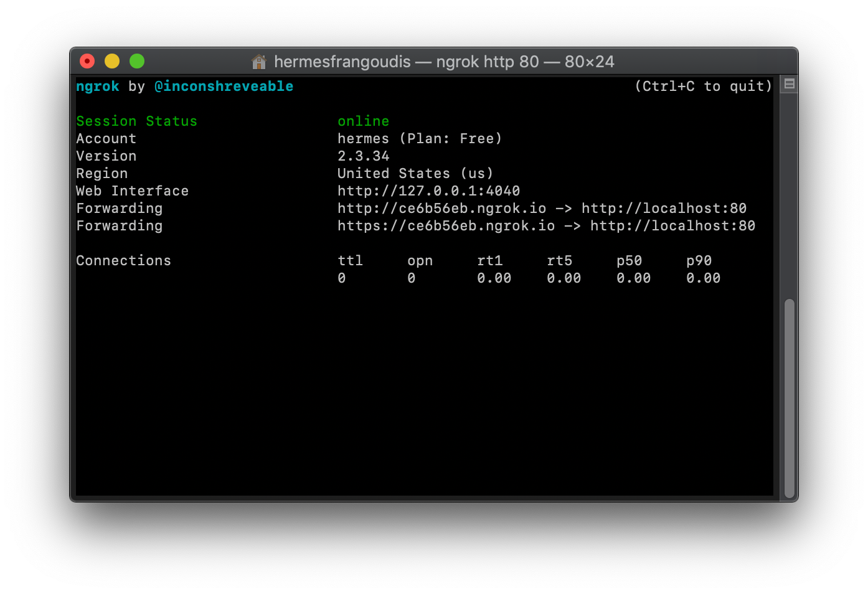Click the 'rt5' column header
868x594 pixels.
tap(559, 261)
